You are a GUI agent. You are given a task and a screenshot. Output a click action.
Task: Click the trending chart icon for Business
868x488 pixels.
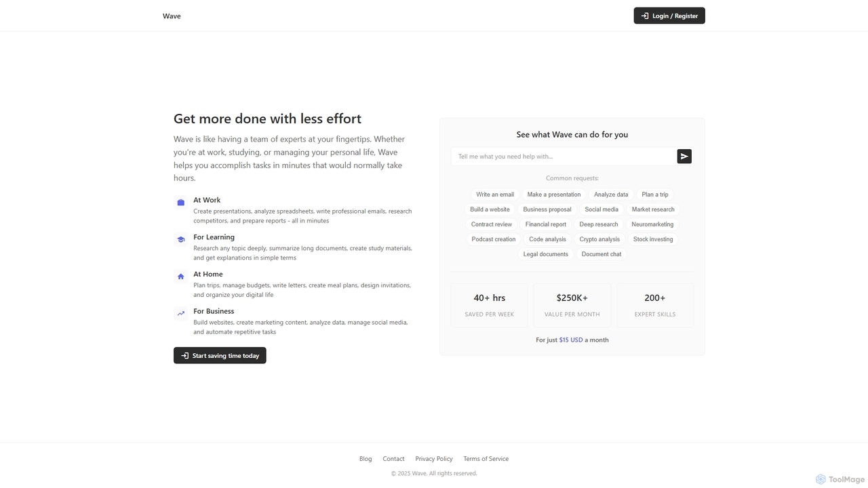tap(181, 313)
